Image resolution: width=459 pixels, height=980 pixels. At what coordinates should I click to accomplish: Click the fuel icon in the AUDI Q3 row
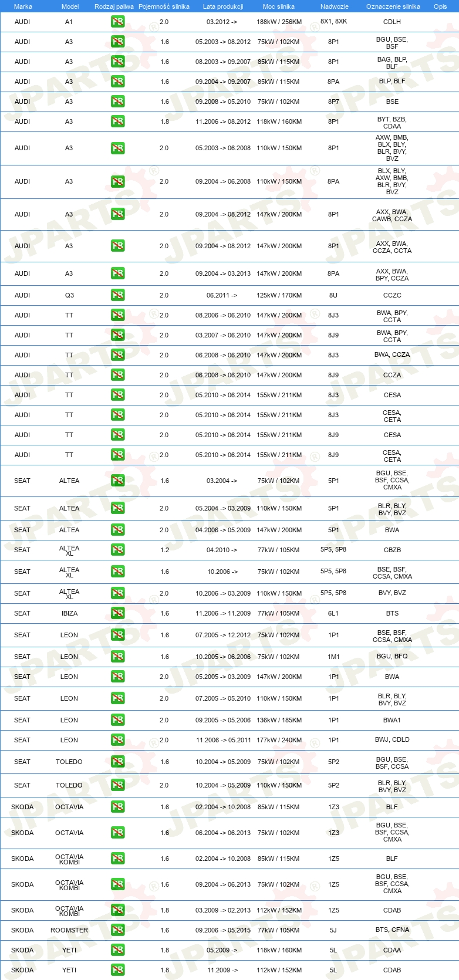117,295
